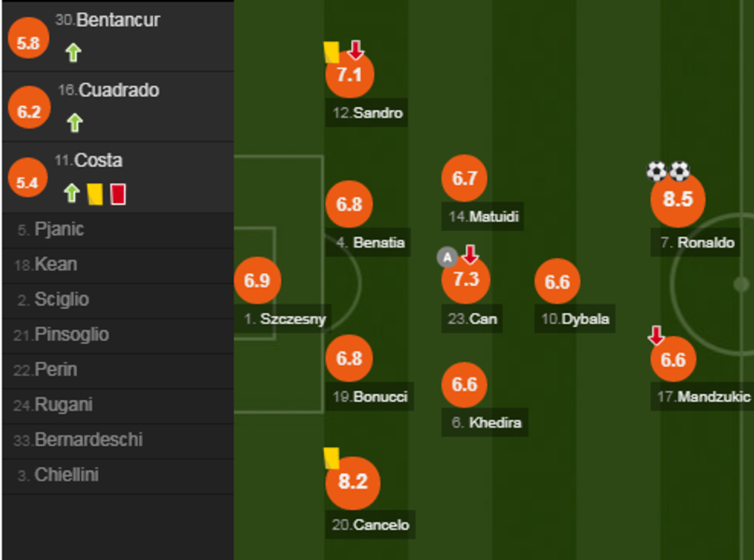
Task: Click the assist badge next to Can
Action: point(447,257)
